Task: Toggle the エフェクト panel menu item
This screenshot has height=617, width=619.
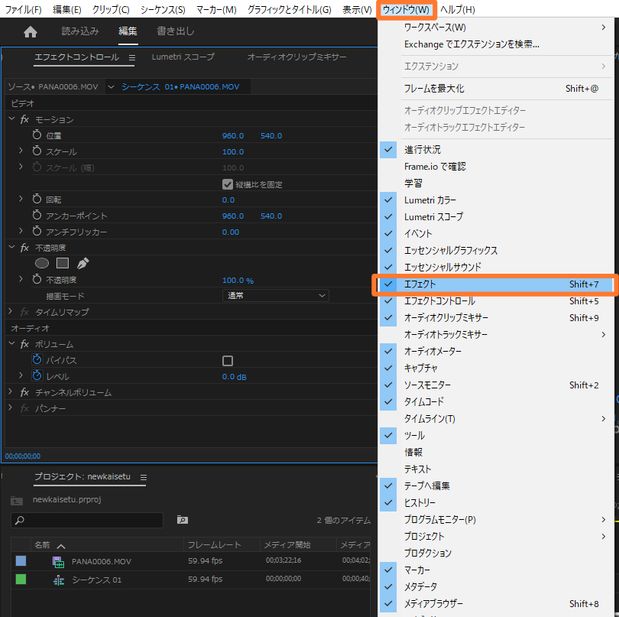Action: coord(496,284)
